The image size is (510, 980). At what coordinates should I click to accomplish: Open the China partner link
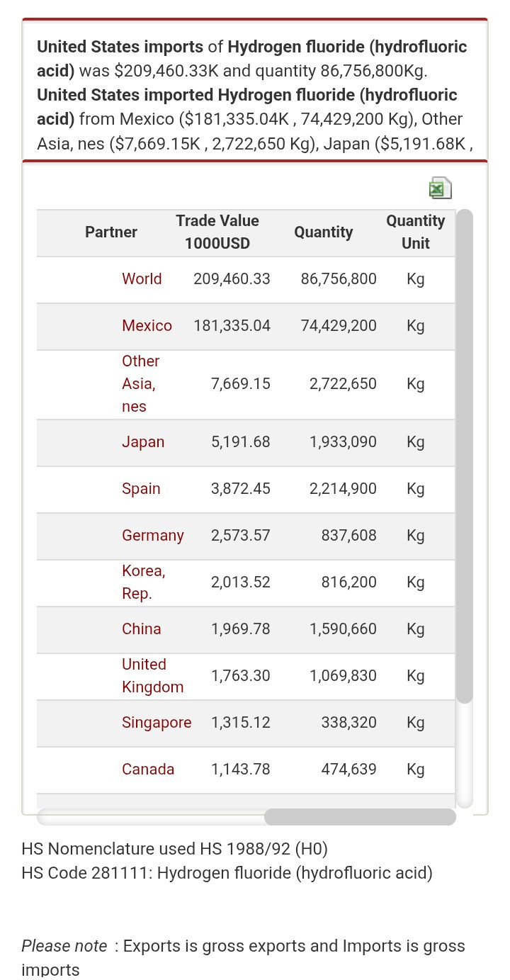click(x=142, y=629)
